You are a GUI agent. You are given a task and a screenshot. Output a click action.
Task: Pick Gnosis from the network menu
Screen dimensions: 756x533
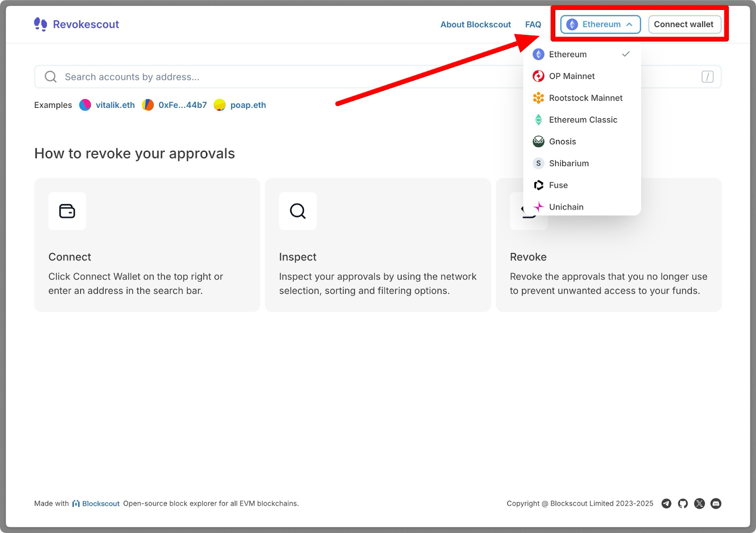pyautogui.click(x=582, y=141)
